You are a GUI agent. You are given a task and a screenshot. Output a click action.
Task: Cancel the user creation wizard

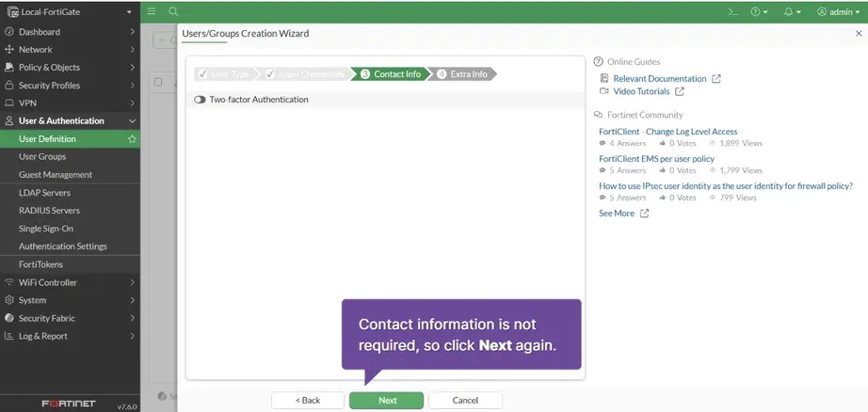tap(465, 401)
